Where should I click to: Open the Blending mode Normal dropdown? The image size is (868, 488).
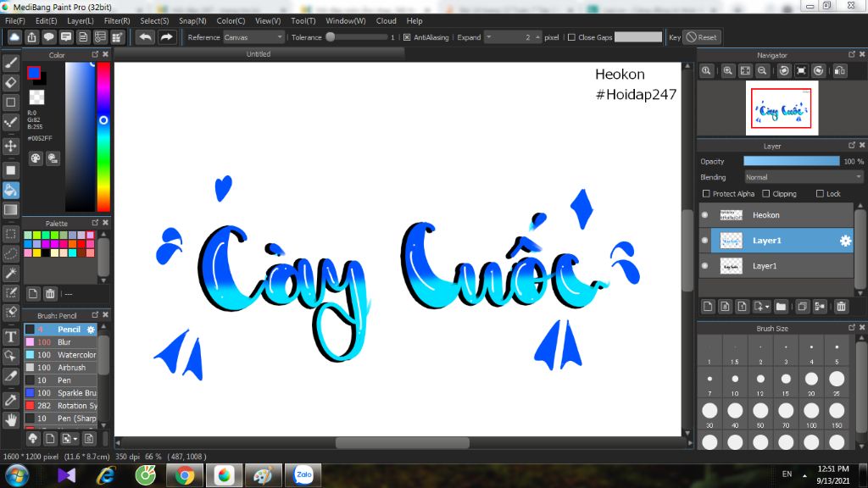[804, 177]
